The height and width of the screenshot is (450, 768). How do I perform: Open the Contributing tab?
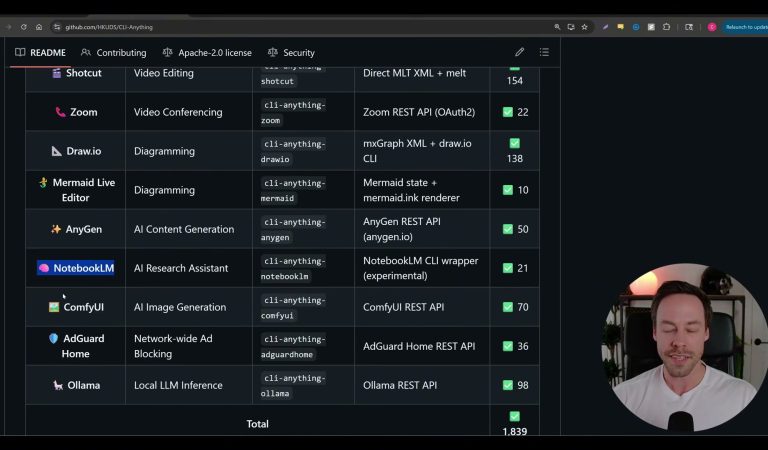pos(114,52)
